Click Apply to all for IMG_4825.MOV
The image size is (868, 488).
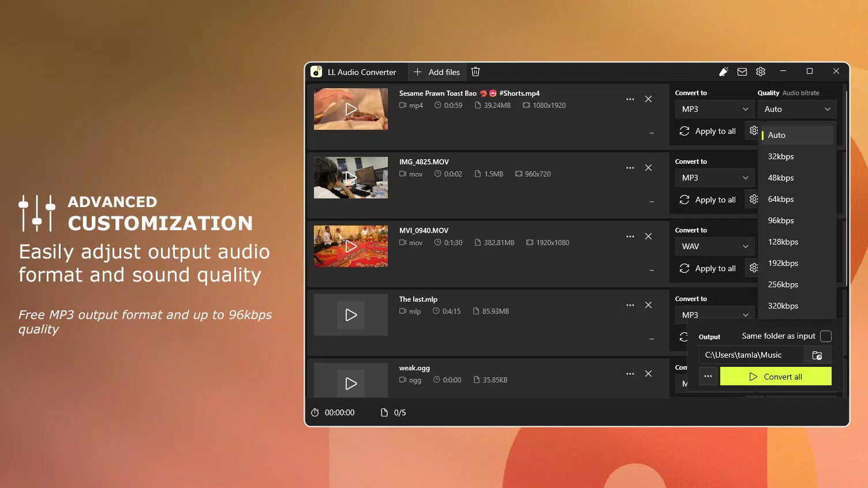708,200
